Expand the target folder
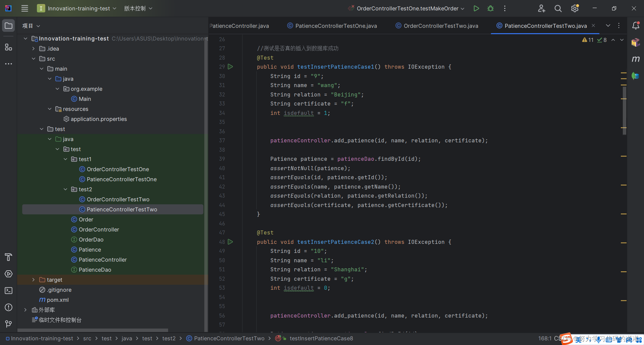The image size is (644, 345). [x=34, y=280]
